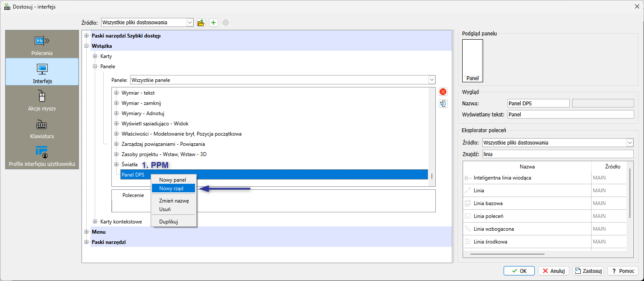Image resolution: width=644 pixels, height=281 pixels.
Task: Click the open customization file folder icon
Action: (201, 23)
